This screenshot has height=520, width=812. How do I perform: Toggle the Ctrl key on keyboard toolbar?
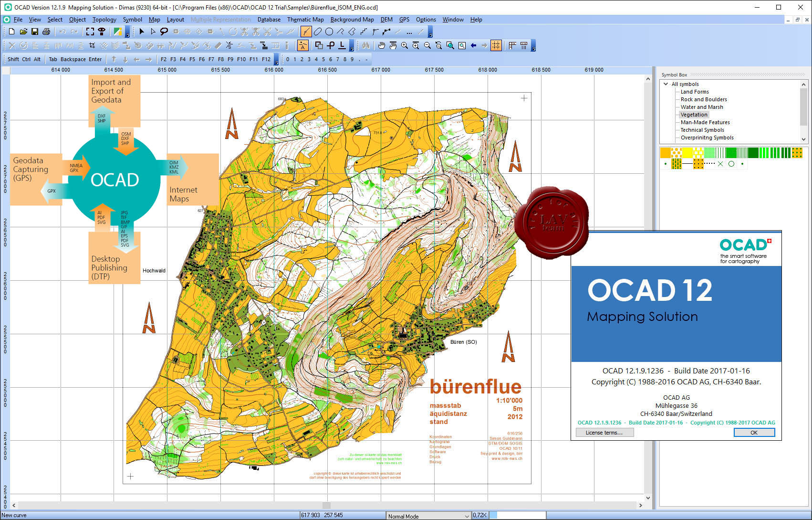26,60
